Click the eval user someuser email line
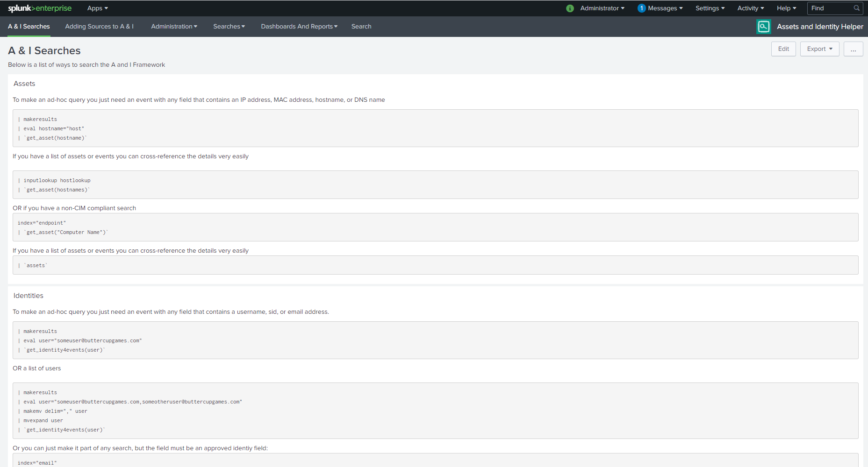 coord(80,341)
